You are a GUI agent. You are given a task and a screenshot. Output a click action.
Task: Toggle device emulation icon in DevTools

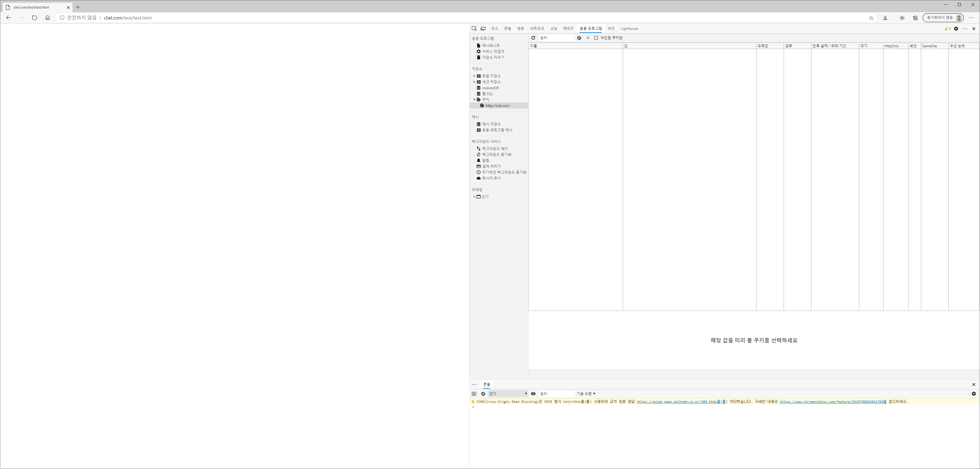[483, 29]
